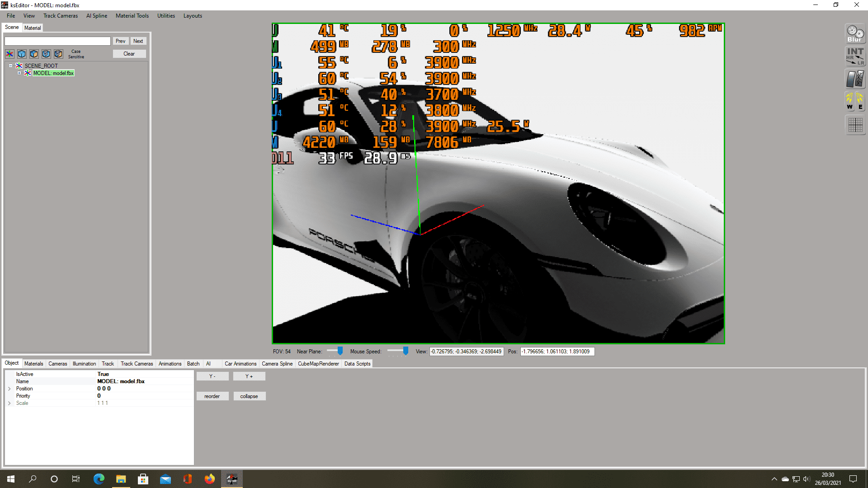868x488 pixels.
Task: Collapse the SCENE_ROOT tree node
Action: (x=10, y=66)
